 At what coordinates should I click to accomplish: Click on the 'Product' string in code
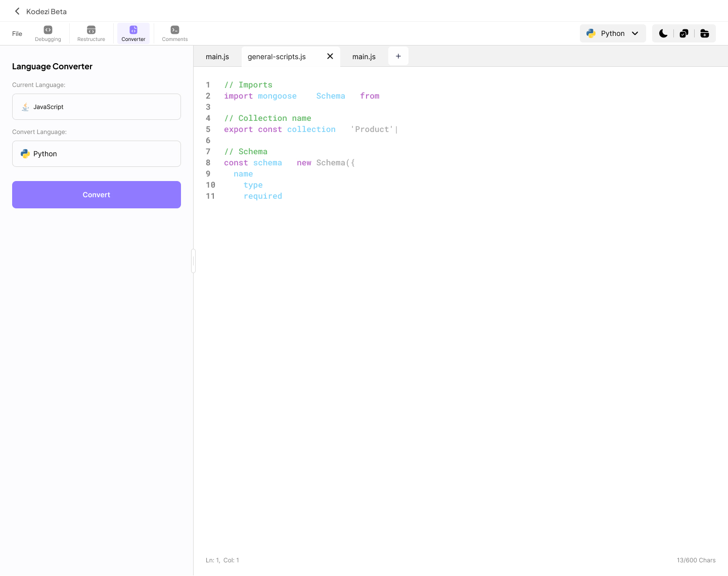point(372,129)
